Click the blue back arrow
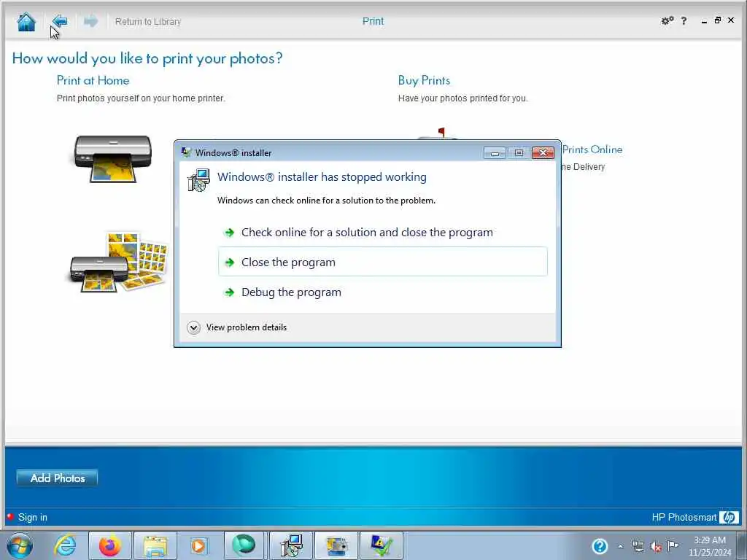 click(61, 21)
